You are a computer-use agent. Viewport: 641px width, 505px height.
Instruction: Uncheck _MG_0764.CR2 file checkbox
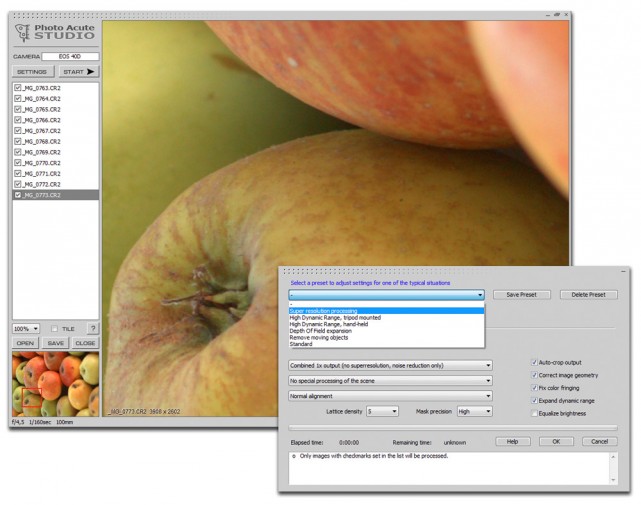point(18,98)
